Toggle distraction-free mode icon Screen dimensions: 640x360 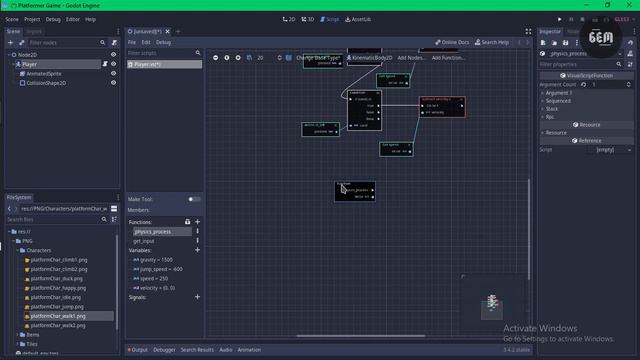[529, 31]
